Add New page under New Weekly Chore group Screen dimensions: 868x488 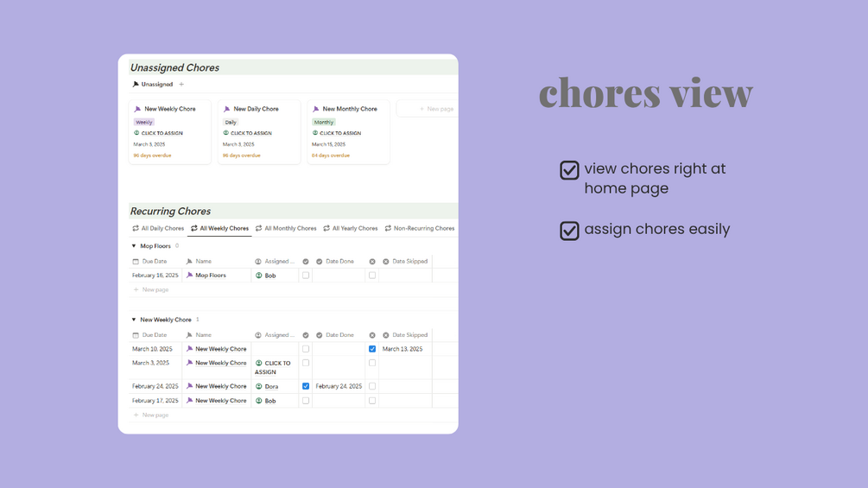pyautogui.click(x=150, y=415)
